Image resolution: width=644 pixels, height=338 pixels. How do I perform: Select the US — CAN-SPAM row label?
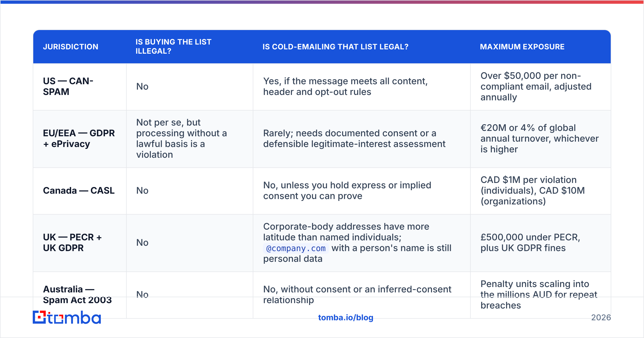pos(68,86)
